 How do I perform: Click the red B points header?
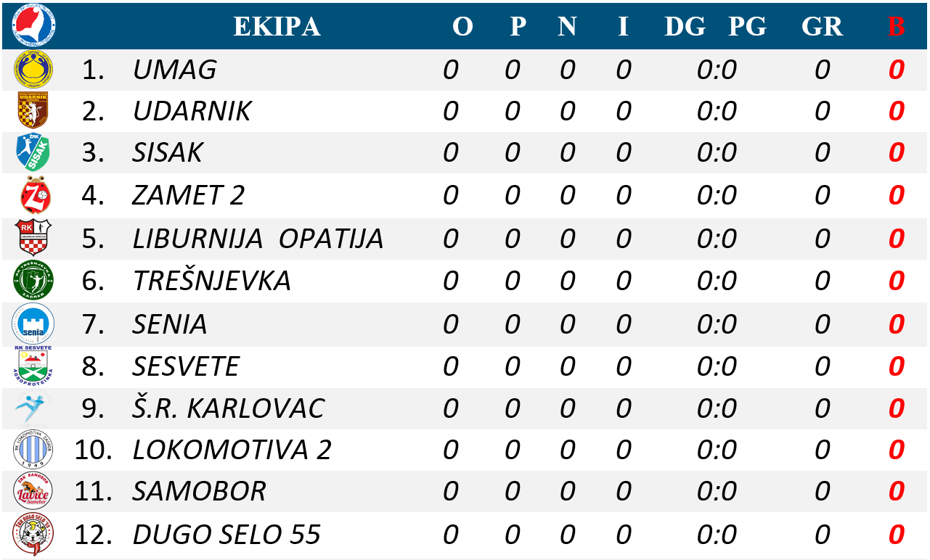pos(897,26)
